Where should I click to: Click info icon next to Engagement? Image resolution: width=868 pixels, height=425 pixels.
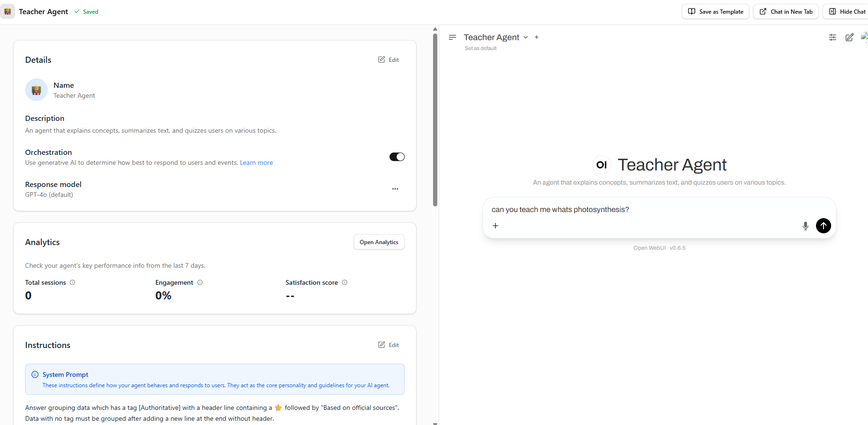200,282
